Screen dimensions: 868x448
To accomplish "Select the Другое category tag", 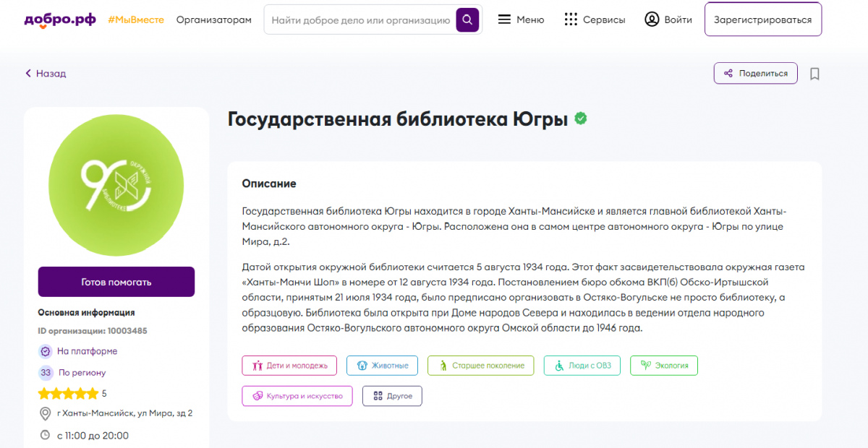I will [x=392, y=396].
